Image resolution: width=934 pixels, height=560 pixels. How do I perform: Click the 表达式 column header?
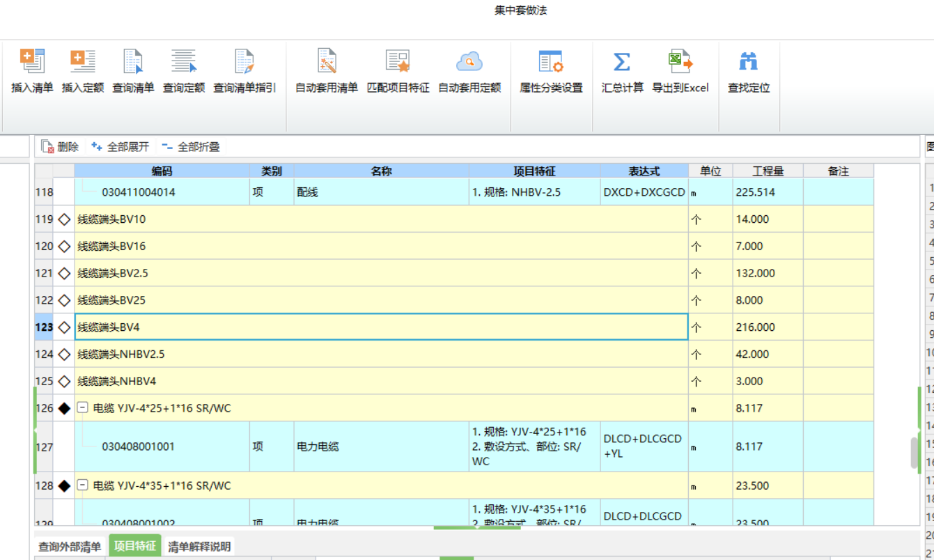click(644, 171)
